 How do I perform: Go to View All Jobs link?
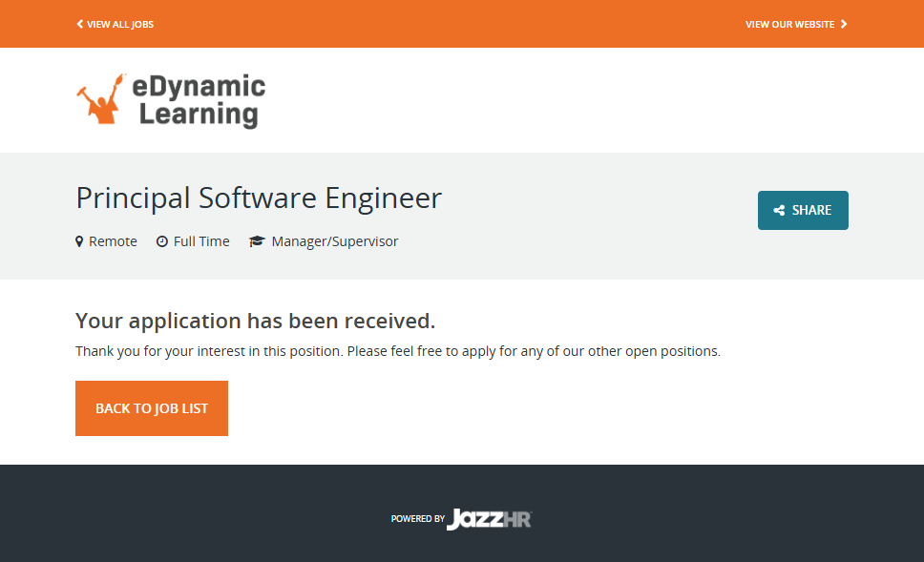(x=120, y=24)
